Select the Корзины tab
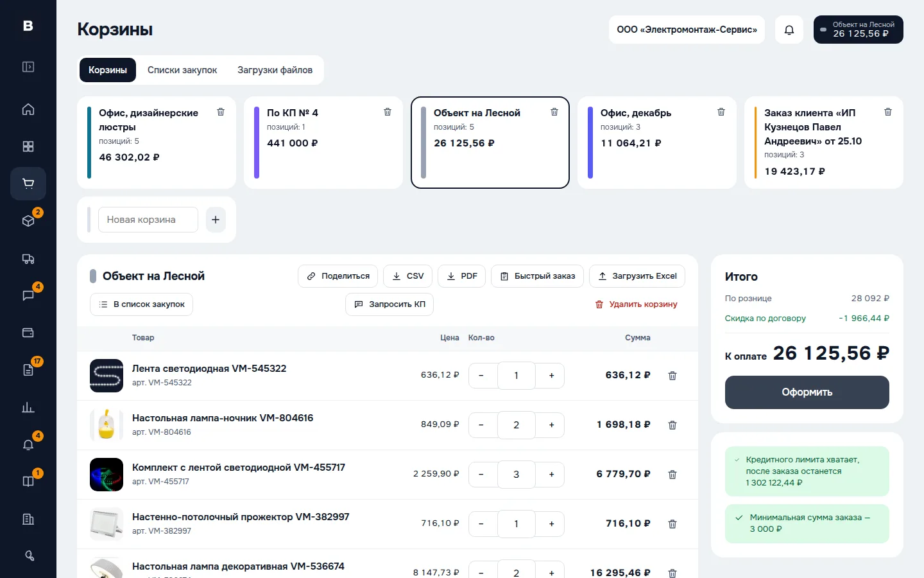The height and width of the screenshot is (578, 924). (x=108, y=70)
